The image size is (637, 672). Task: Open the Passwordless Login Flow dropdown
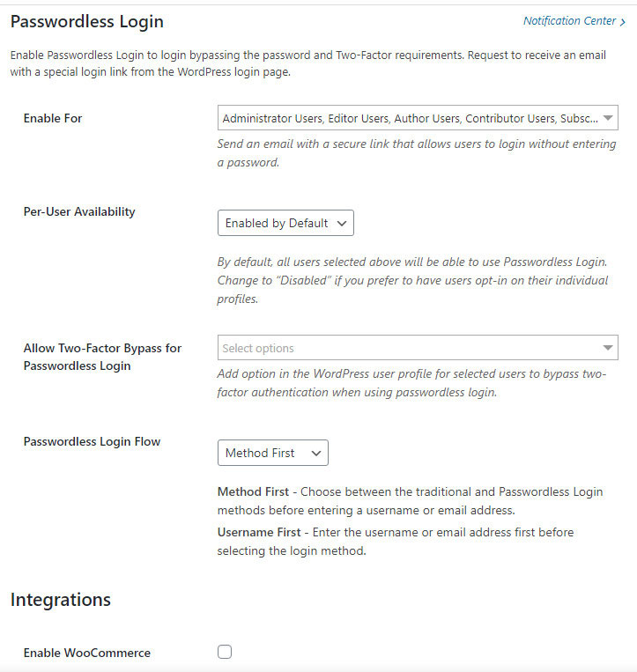click(272, 453)
